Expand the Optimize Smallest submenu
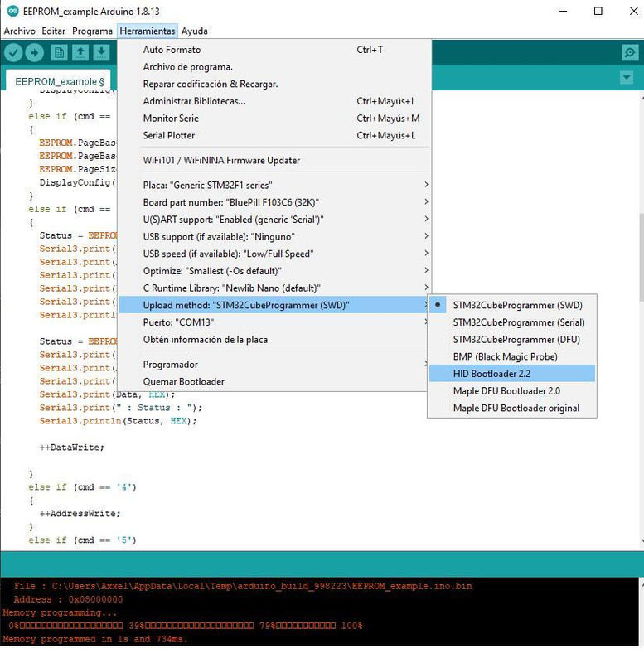644x663 pixels. (274, 271)
